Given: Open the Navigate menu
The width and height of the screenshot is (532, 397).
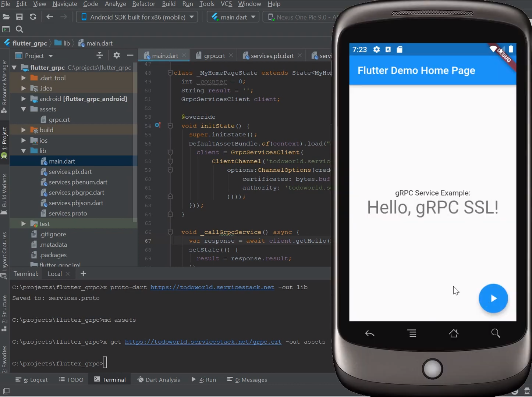Looking at the screenshot, I should (x=65, y=4).
